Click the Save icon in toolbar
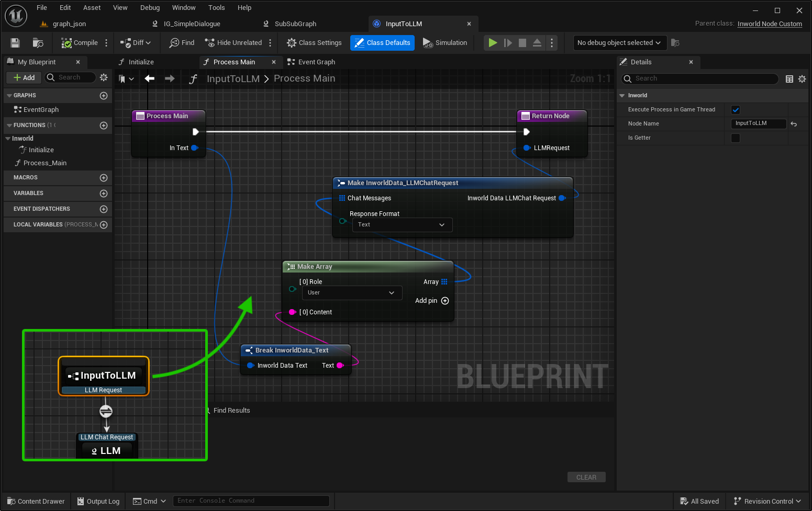Image resolution: width=812 pixels, height=511 pixels. coord(15,43)
